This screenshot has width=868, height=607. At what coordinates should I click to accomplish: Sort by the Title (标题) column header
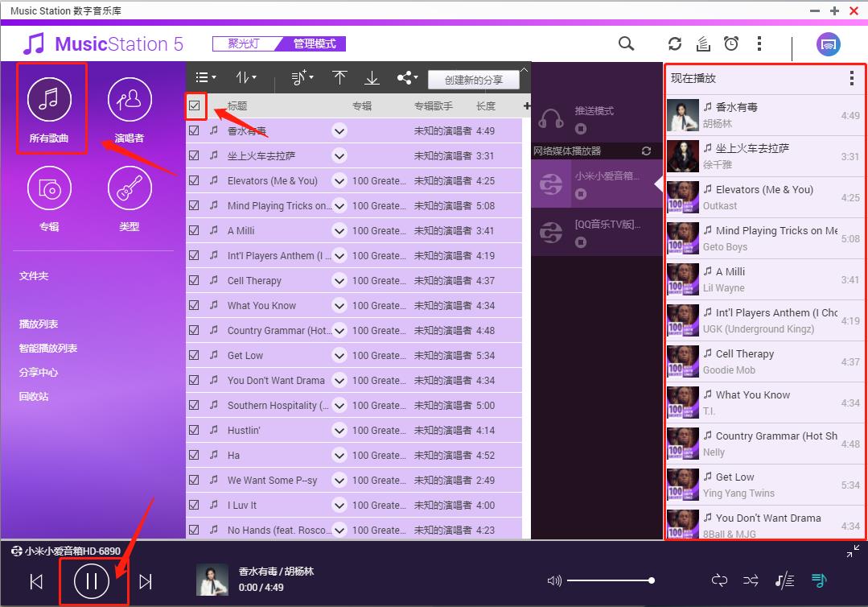[237, 105]
